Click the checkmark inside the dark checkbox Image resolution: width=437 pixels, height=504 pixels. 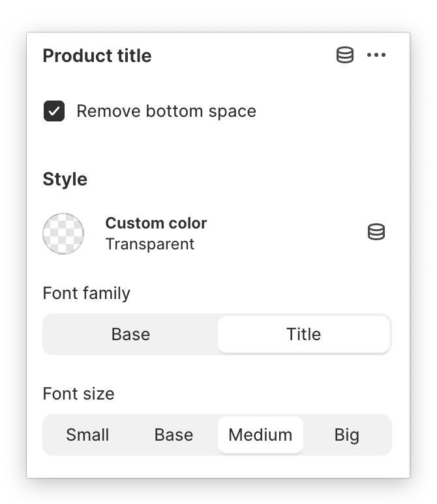click(54, 111)
